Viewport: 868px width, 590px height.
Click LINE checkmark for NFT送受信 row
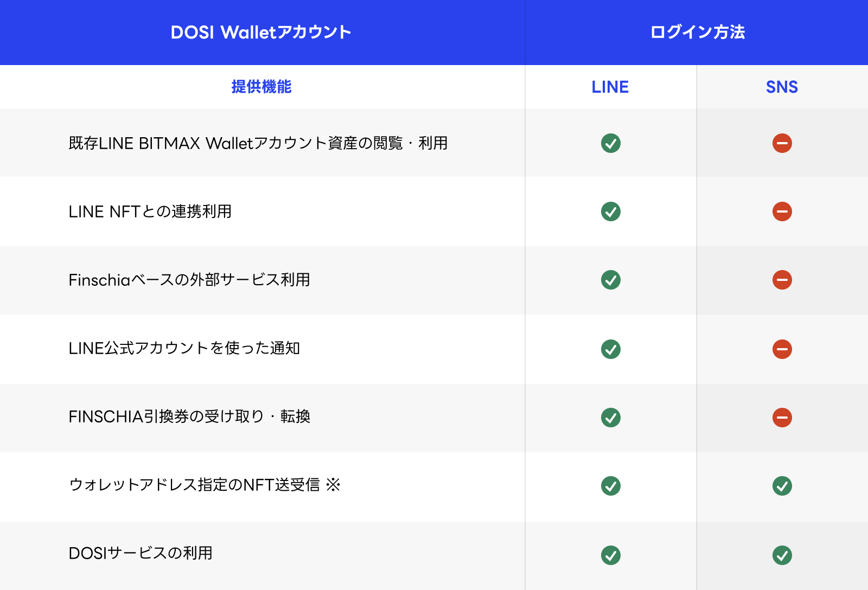coord(610,486)
